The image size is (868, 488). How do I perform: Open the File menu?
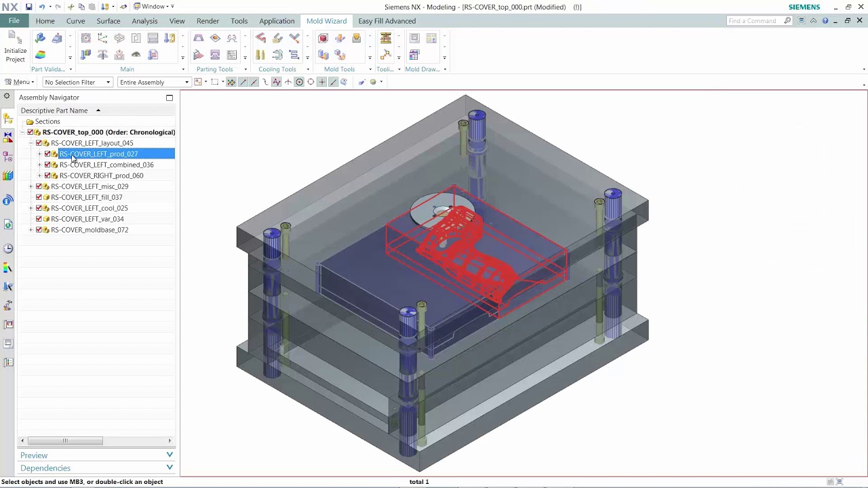coord(14,21)
